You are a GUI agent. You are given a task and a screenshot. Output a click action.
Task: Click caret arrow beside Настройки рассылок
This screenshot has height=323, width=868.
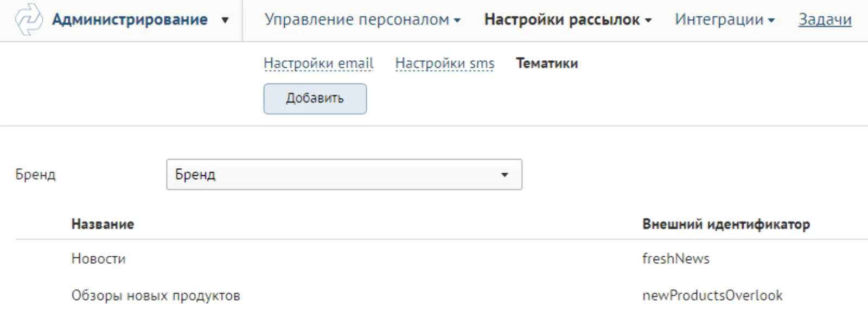[648, 21]
